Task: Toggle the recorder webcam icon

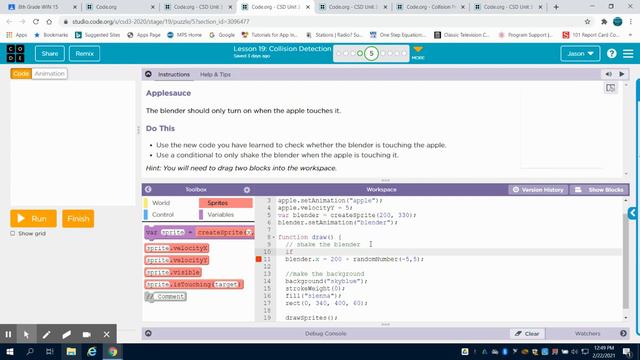Action: pos(87,334)
